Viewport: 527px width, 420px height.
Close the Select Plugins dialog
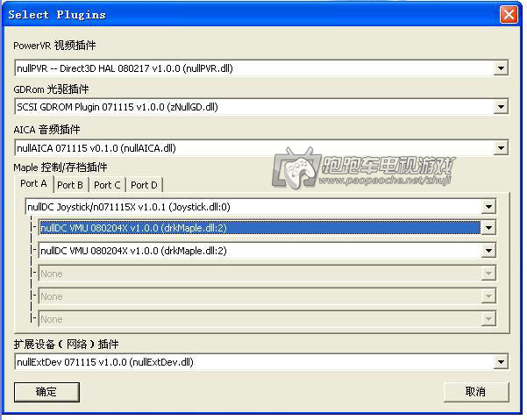pyautogui.click(x=509, y=14)
